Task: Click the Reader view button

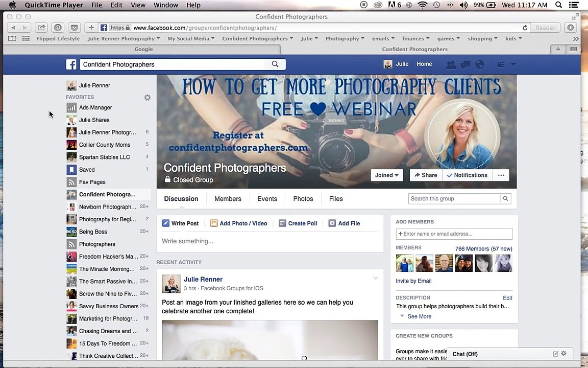Action: point(545,28)
